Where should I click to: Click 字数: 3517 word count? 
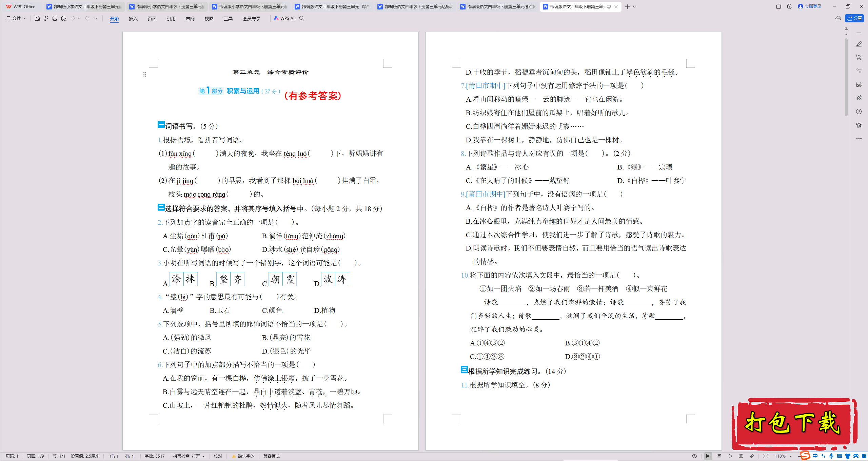point(155,456)
